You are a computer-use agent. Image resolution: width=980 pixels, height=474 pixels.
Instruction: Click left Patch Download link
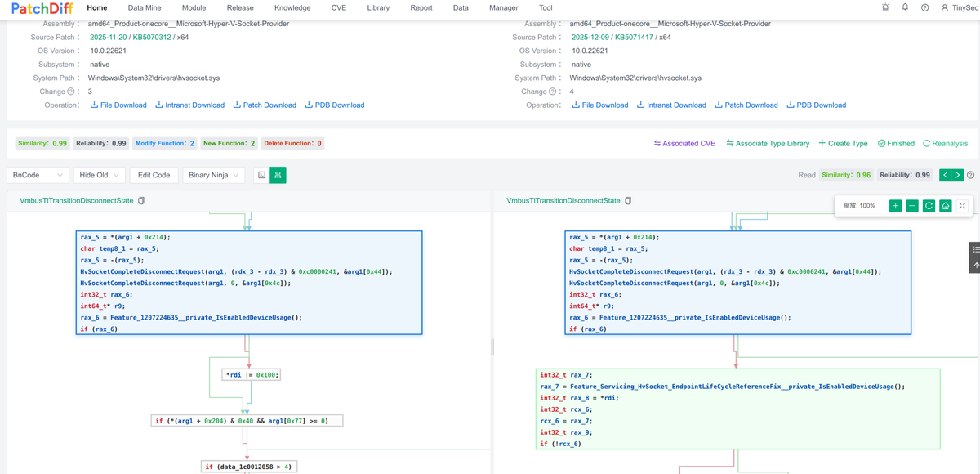coord(265,105)
